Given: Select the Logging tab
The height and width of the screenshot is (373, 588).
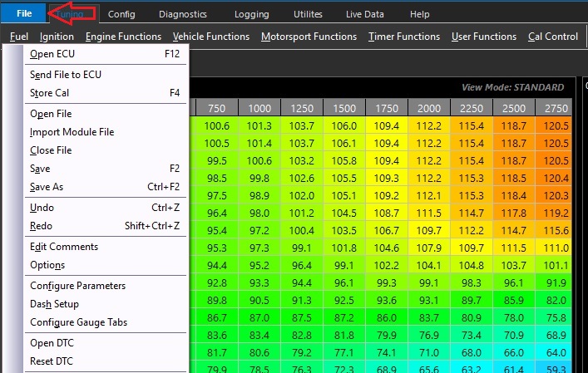Looking at the screenshot, I should coord(251,14).
